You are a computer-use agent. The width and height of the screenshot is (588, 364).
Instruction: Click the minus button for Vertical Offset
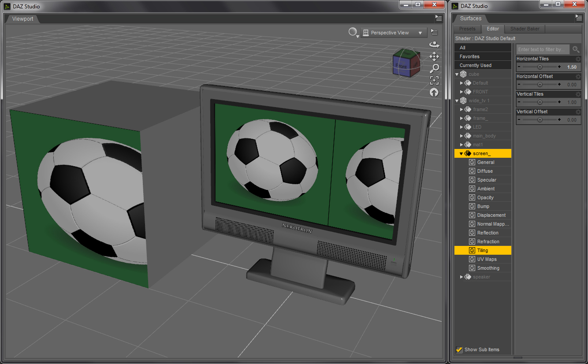pos(519,120)
